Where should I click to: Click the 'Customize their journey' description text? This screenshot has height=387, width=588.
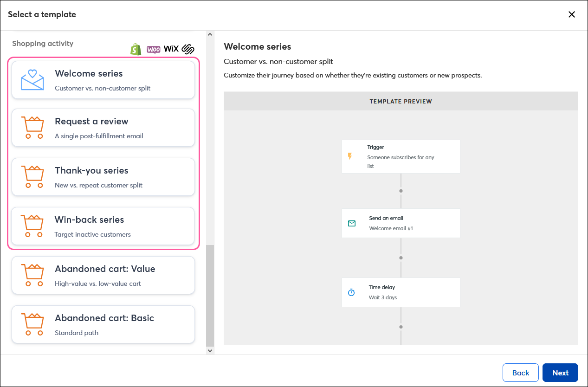click(353, 75)
